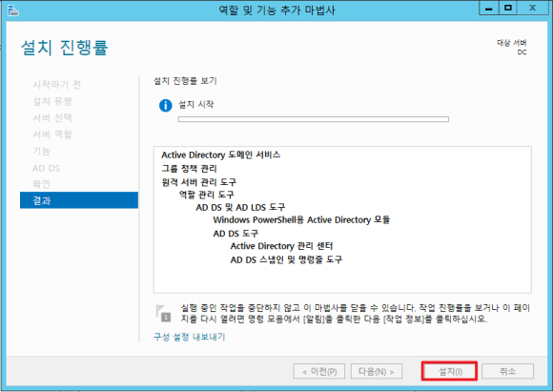Screen dimensions: 553x392
Task: Select the AD DS step in the sidebar
Action: click(46, 168)
